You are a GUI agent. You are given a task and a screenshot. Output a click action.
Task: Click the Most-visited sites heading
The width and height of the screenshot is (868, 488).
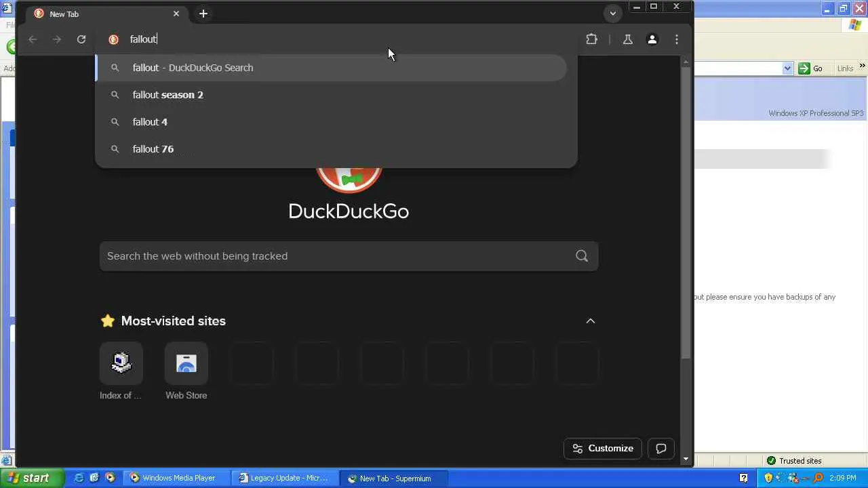pos(173,321)
